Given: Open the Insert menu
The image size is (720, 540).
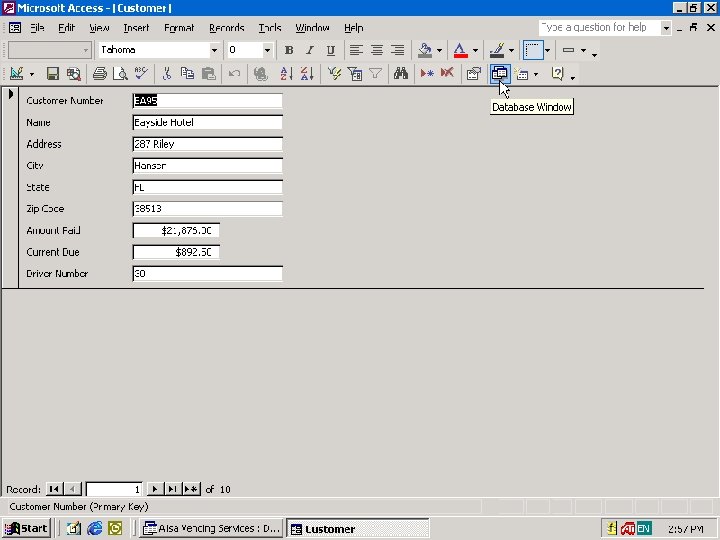Looking at the screenshot, I should [136, 28].
